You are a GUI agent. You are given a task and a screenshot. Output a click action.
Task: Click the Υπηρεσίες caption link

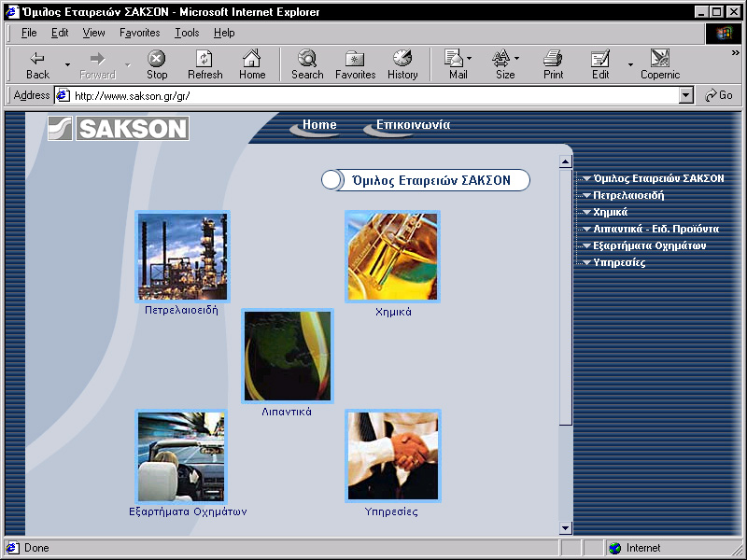tap(391, 511)
